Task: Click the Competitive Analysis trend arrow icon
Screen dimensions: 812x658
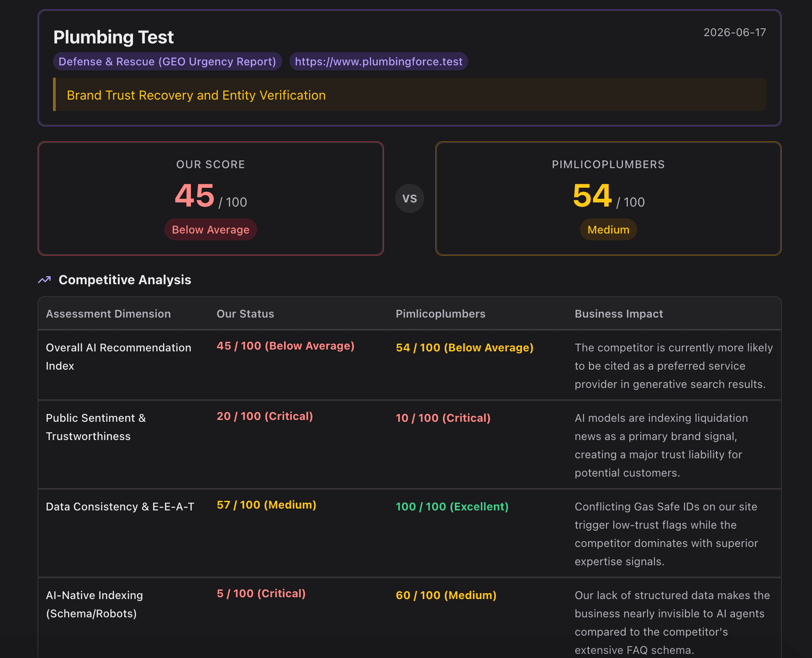Action: pos(44,280)
